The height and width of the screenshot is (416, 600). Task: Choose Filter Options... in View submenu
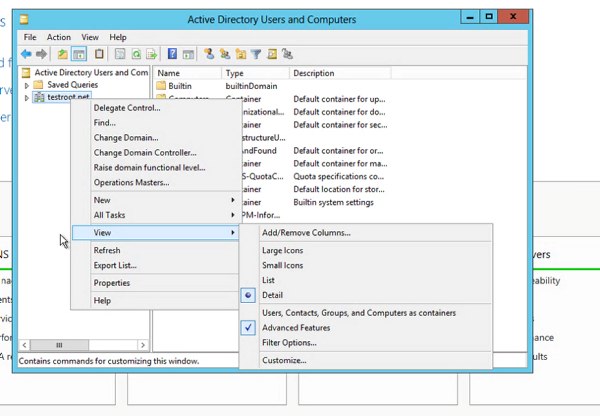[366, 343]
